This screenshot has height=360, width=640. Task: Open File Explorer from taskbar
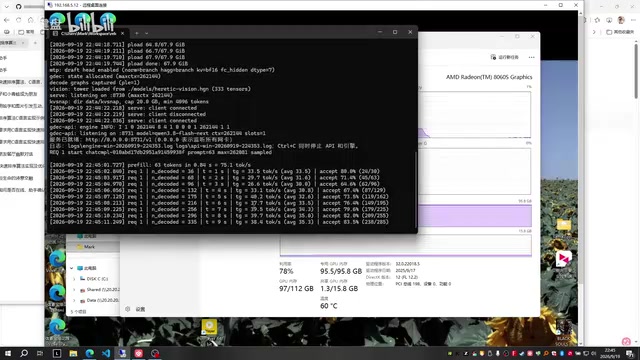[73, 353]
